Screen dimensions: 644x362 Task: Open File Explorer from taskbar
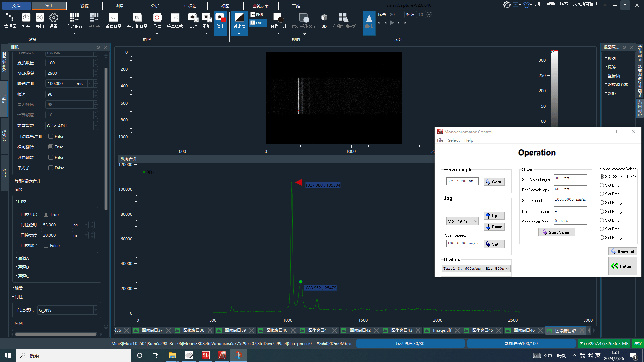(172, 355)
